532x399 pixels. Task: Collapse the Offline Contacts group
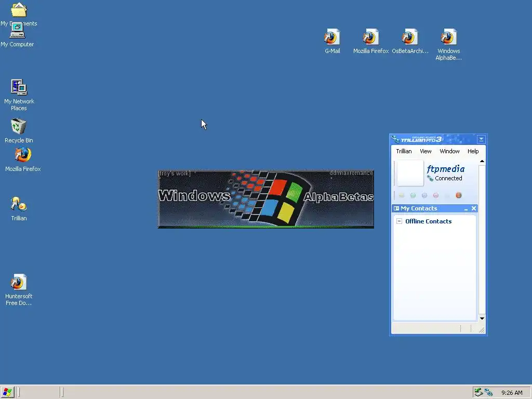tap(400, 221)
